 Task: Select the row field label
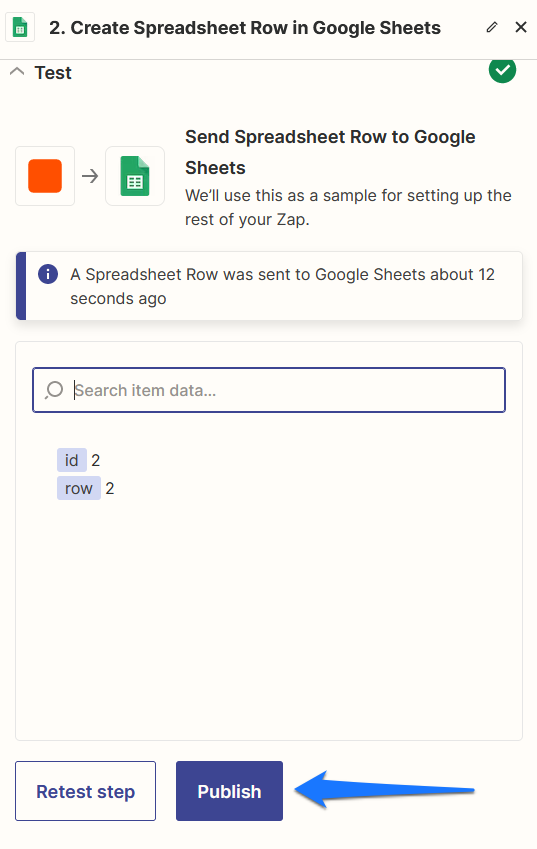(79, 488)
